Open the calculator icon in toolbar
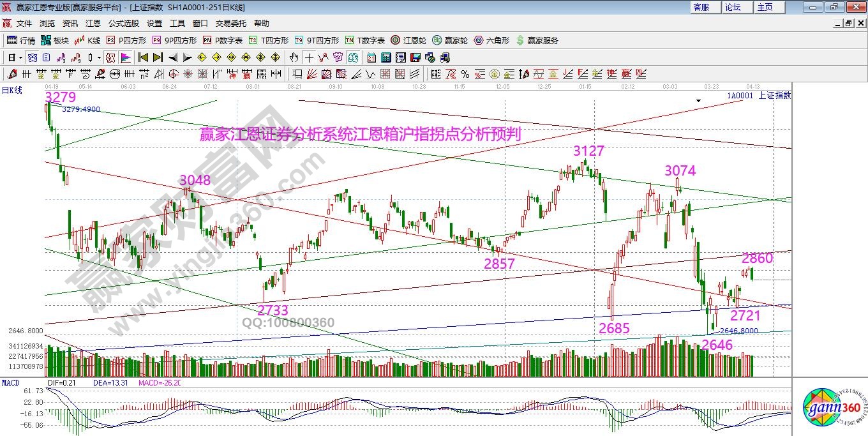Image resolution: width=868 pixels, height=436 pixels. click(385, 57)
